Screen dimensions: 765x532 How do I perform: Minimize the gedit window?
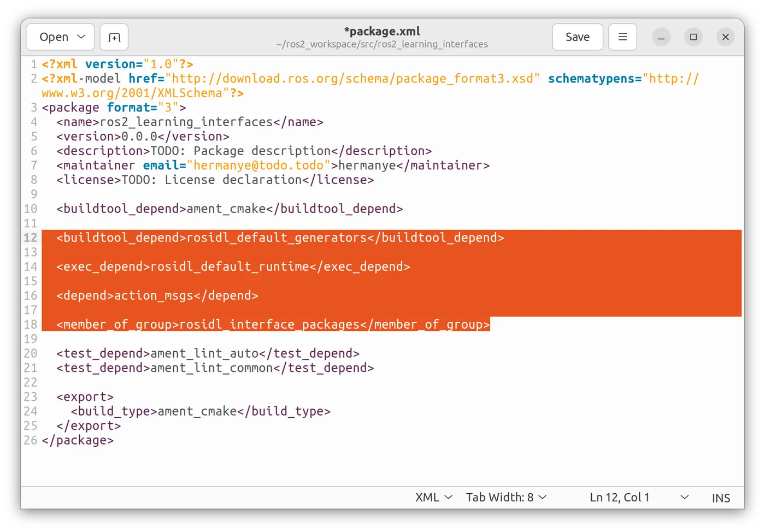pos(661,37)
